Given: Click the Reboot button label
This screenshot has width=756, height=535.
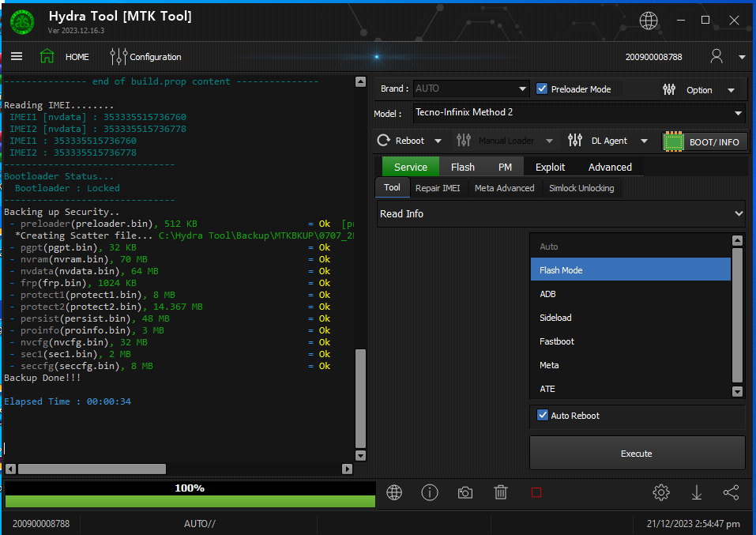Looking at the screenshot, I should (x=410, y=141).
